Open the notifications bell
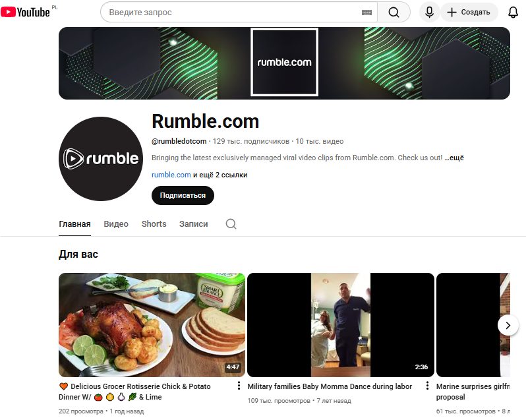 tap(513, 13)
